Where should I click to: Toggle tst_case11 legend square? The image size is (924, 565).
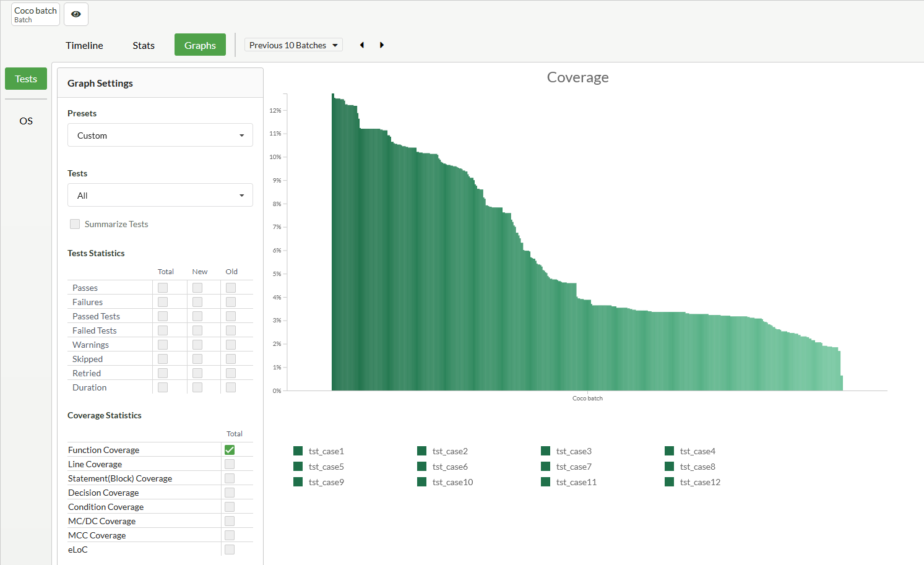(x=546, y=482)
